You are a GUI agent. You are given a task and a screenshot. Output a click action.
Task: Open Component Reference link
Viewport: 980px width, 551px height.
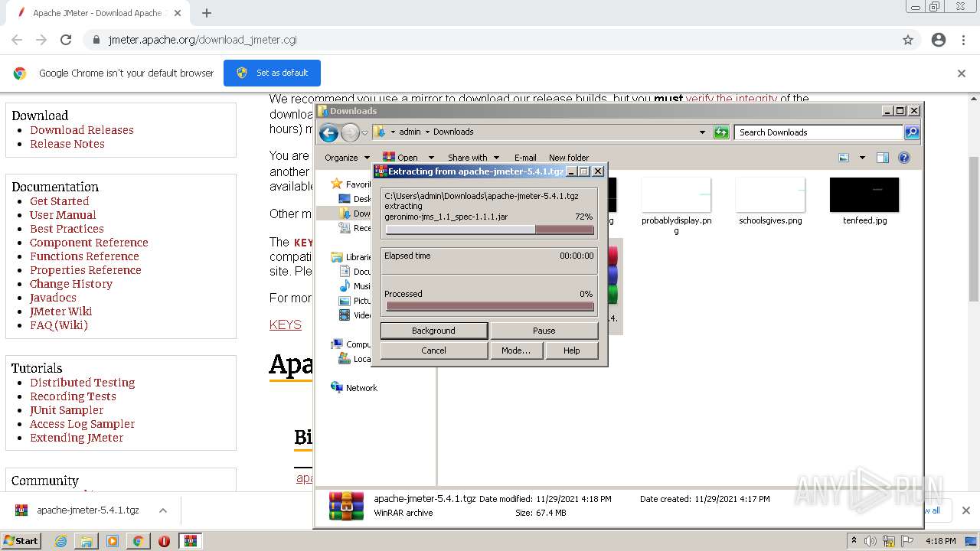coord(89,243)
